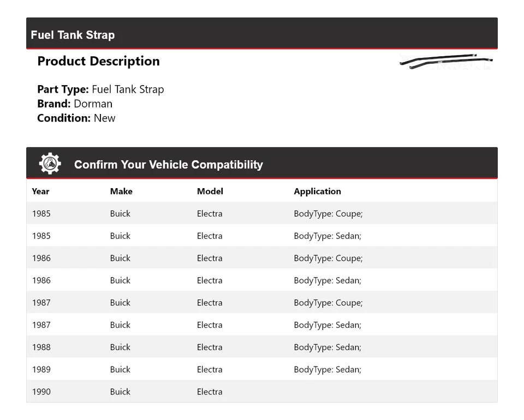Click the Brand: Dorman text

pos(75,104)
